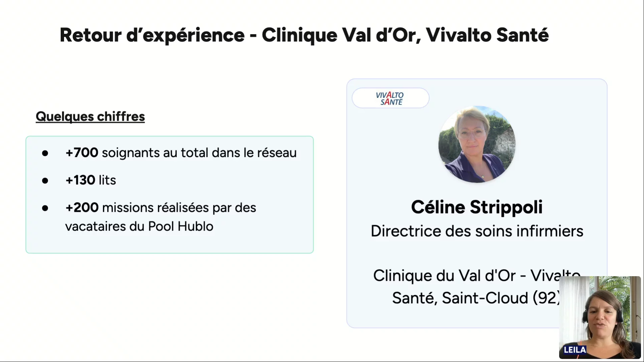Click the bullet dot beside "+130 lits"
Viewport: 644px width, 362px height.
click(45, 181)
